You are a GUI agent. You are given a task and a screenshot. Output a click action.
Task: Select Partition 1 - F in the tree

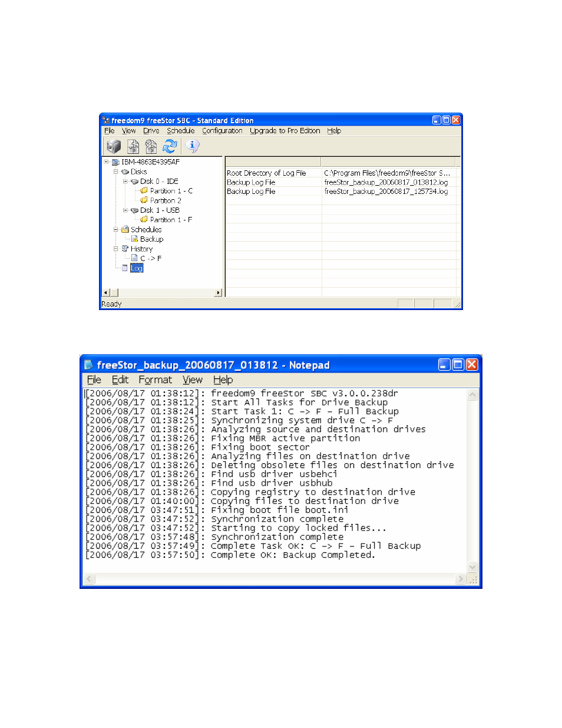click(171, 220)
